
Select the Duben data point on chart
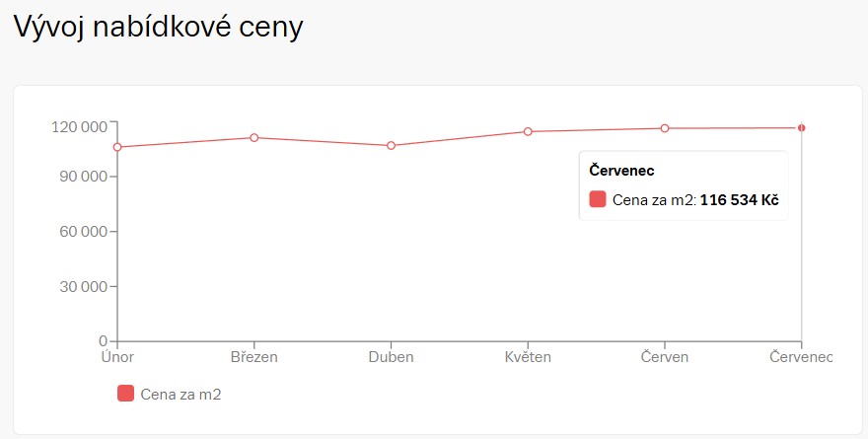click(391, 146)
